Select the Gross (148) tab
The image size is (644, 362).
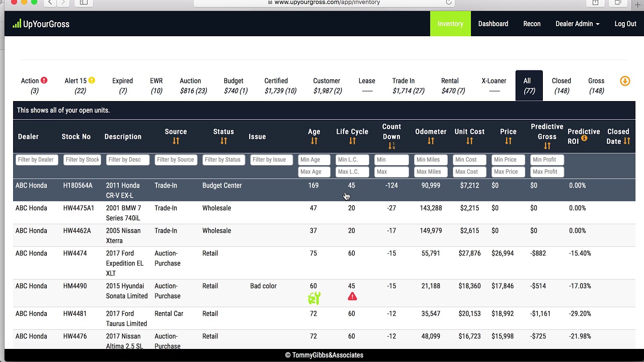[596, 85]
